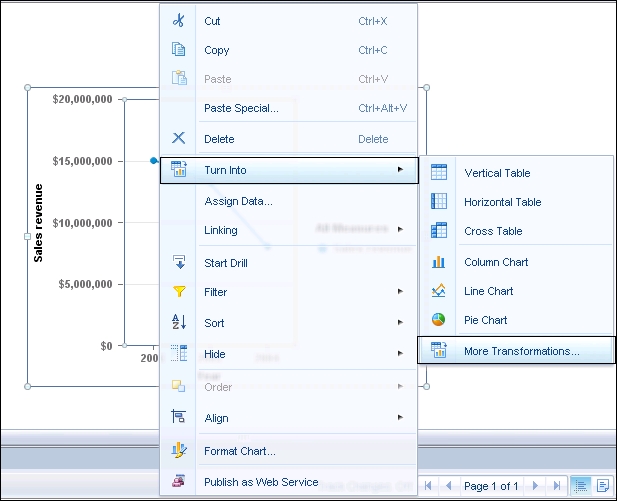
Task: Expand the Linking submenu arrow
Action: (x=400, y=230)
